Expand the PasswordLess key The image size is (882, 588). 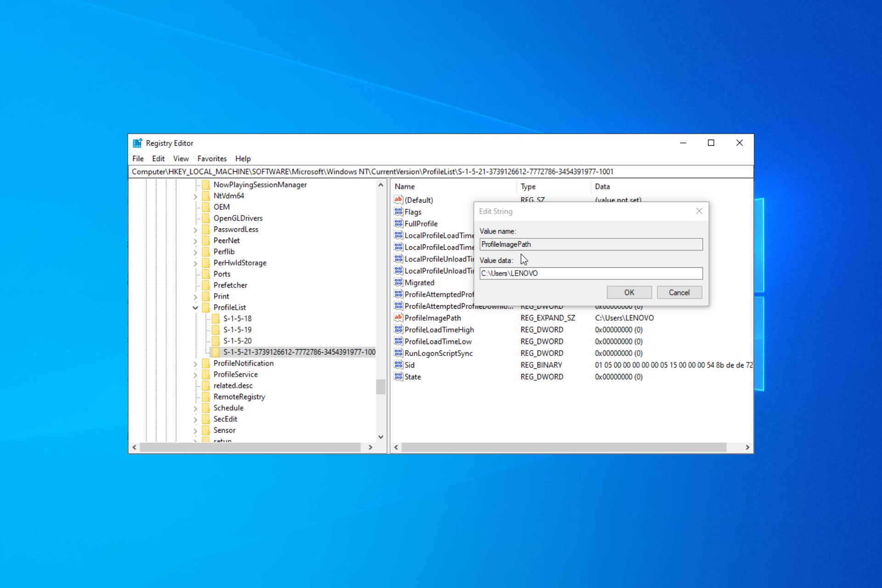(195, 230)
